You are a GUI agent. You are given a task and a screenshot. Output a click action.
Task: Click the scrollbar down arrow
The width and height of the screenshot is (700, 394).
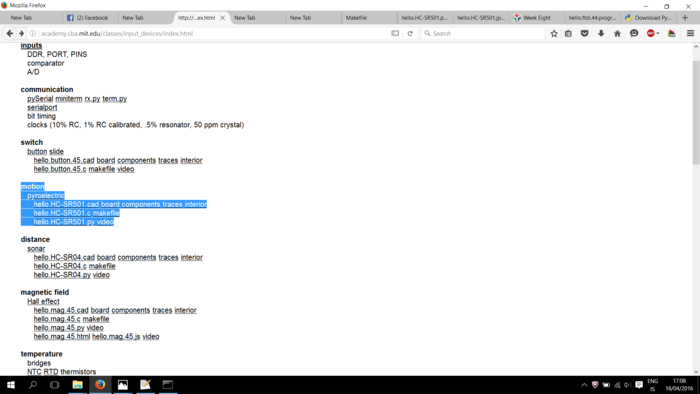tap(696, 371)
